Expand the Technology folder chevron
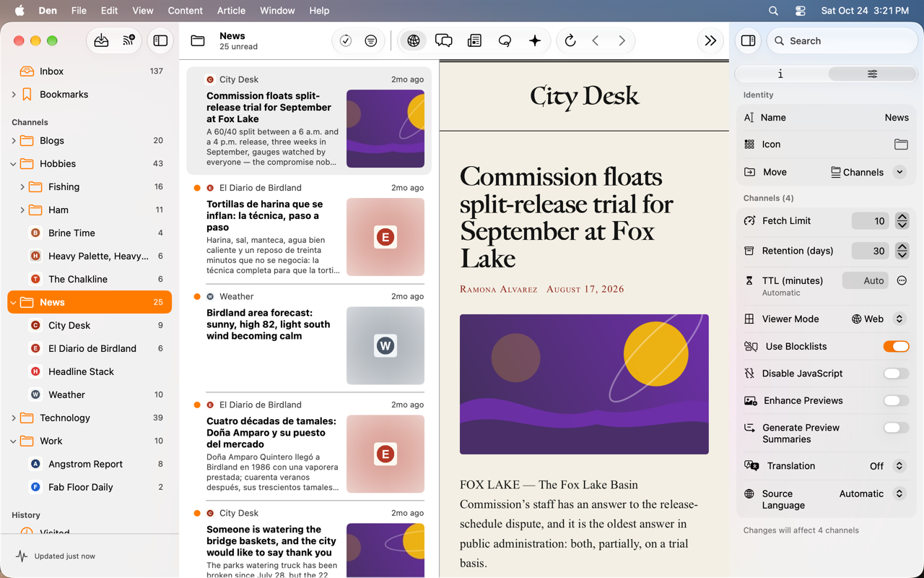The width and height of the screenshot is (924, 578). point(14,418)
